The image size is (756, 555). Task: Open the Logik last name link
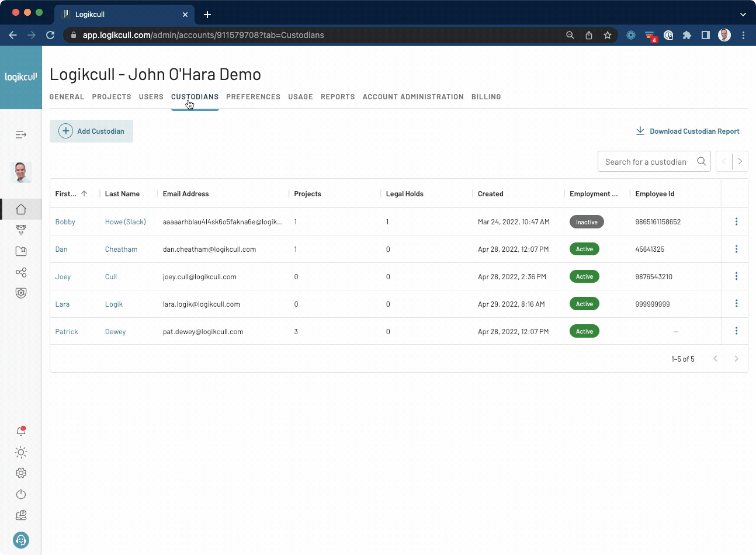click(114, 304)
